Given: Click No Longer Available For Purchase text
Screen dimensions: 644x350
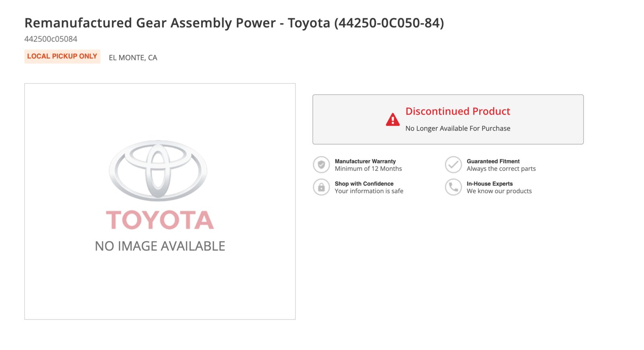Looking at the screenshot, I should tap(458, 128).
